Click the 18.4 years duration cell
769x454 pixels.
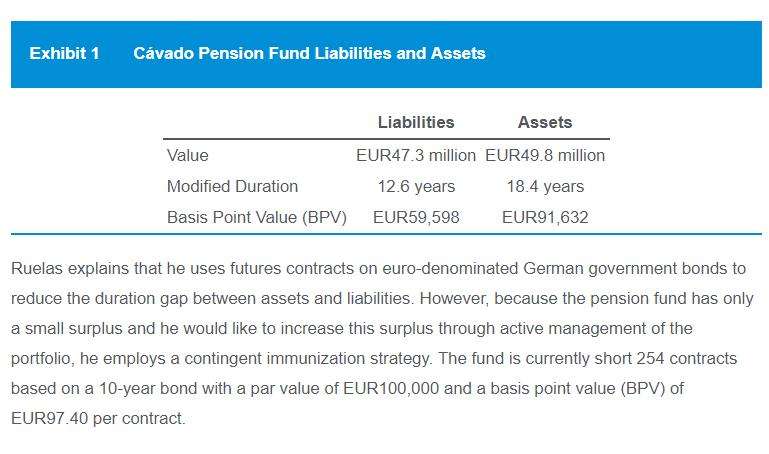pos(545,186)
